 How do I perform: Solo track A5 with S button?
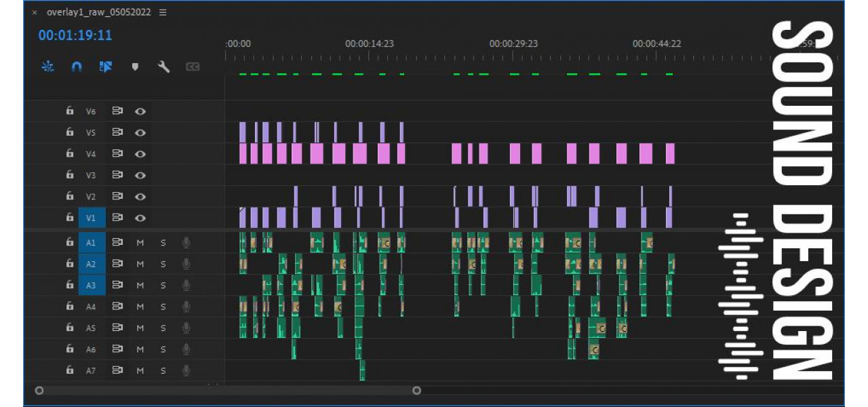tap(163, 328)
